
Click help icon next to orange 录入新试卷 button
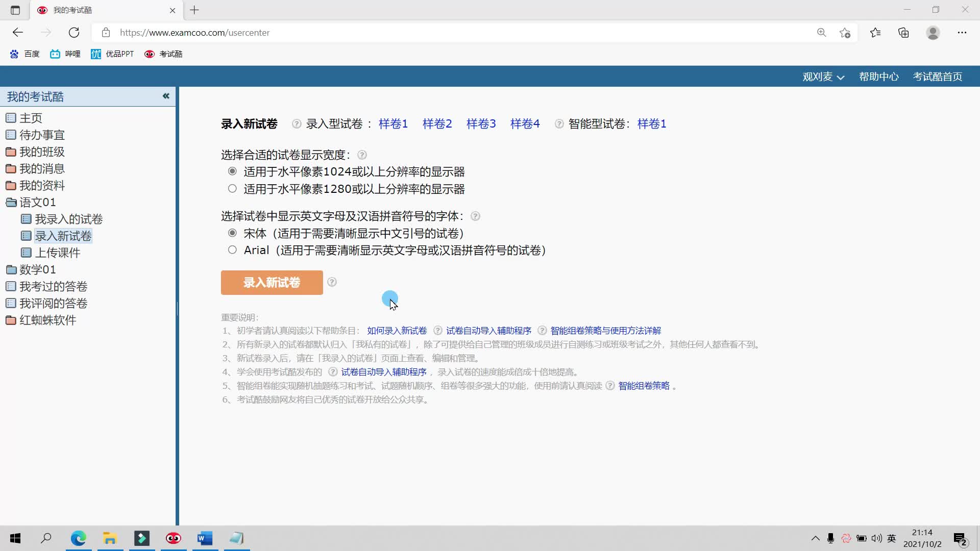point(332,282)
